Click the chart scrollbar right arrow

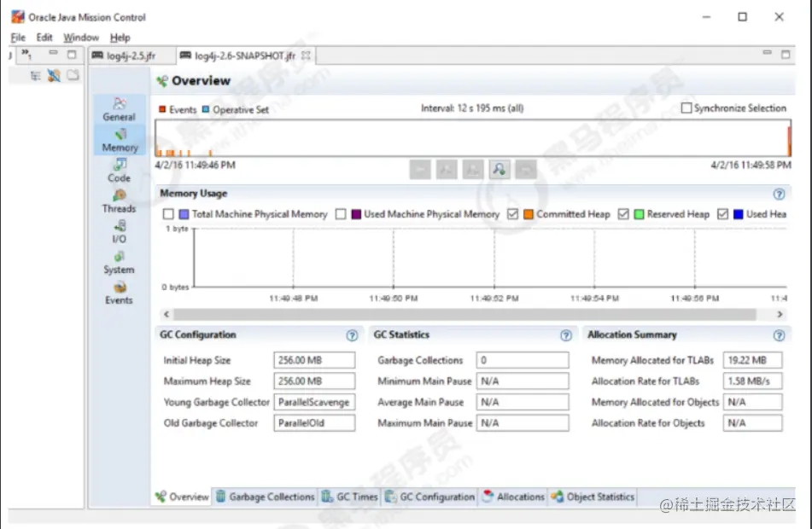[x=780, y=314]
